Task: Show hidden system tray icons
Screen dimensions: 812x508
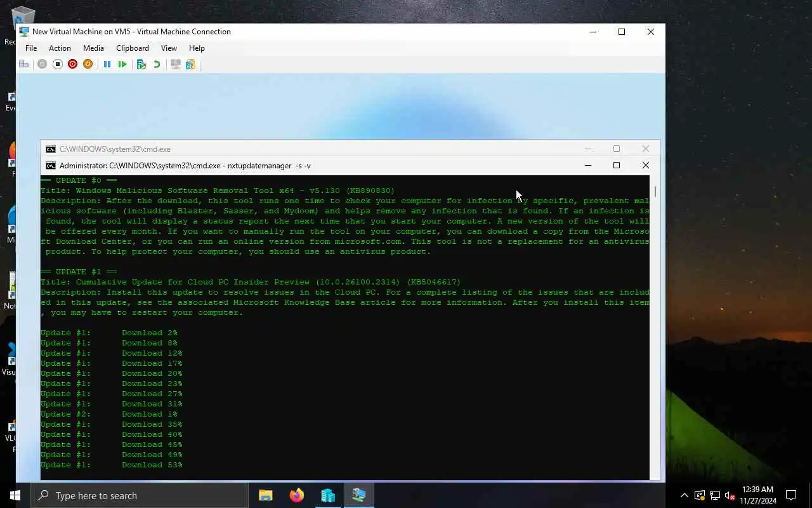Action: [684, 495]
